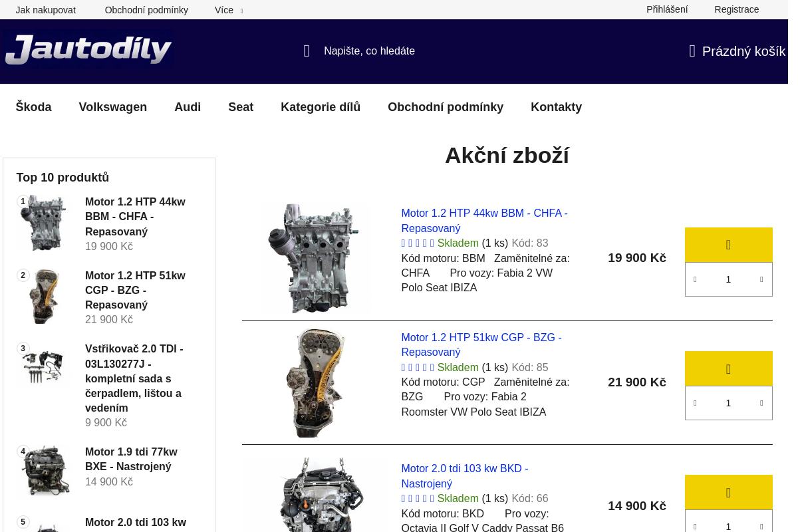This screenshot has width=798, height=532.
Task: Open Motor 1.9 tdi 77kw BXE title
Action: [132, 459]
